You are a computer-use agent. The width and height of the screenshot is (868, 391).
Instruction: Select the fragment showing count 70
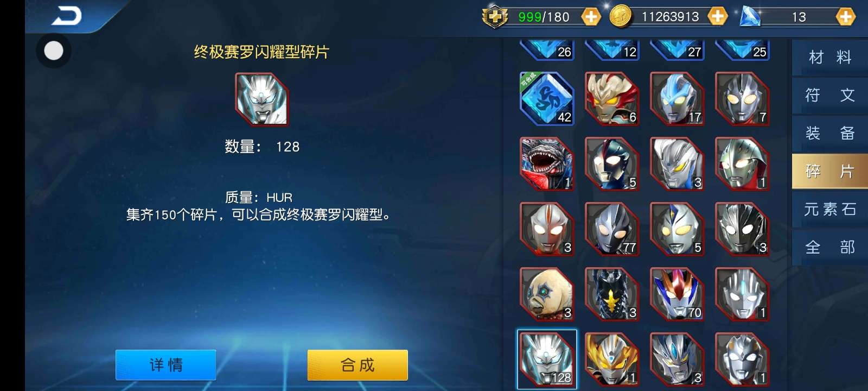click(x=677, y=294)
